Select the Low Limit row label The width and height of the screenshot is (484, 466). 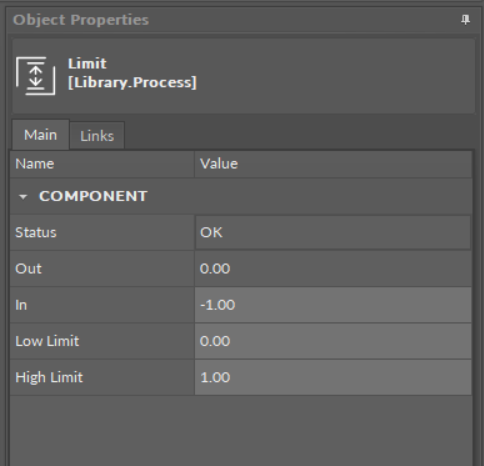[x=47, y=341]
